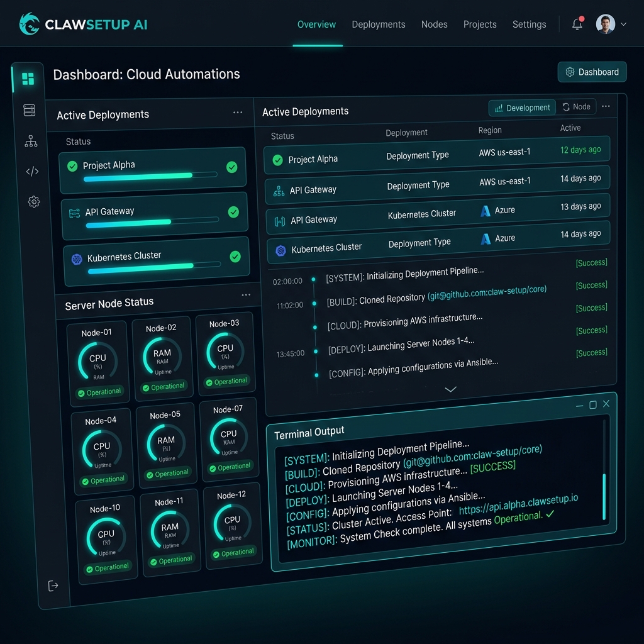Toggle Project Alpha card right checkmark
Screen dimensions: 644x644
(x=231, y=167)
